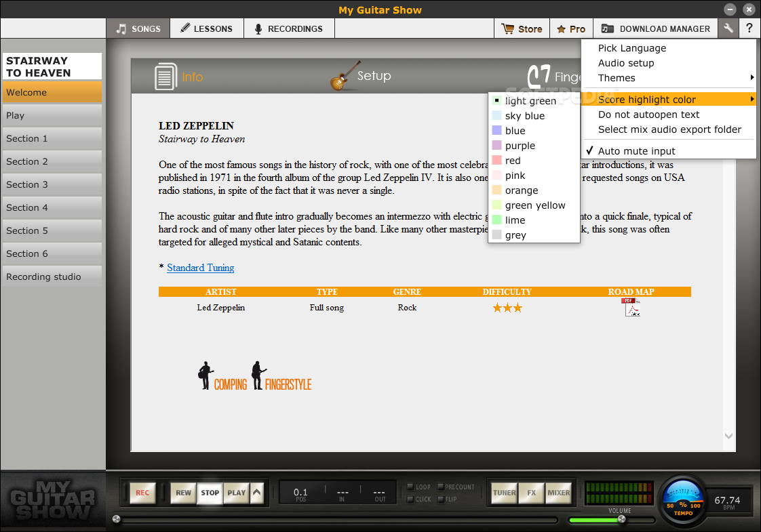
Task: Choose purple highlight color
Action: click(534, 146)
